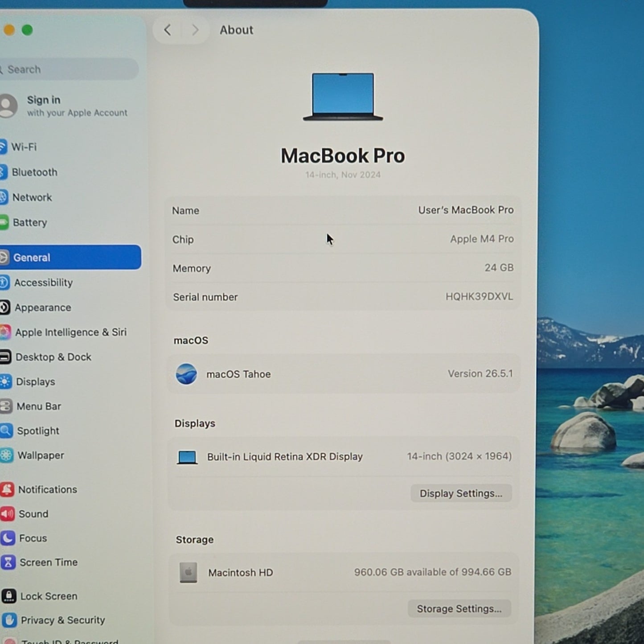644x644 pixels.
Task: Click the macOS Tahoe logo icon
Action: (186, 374)
